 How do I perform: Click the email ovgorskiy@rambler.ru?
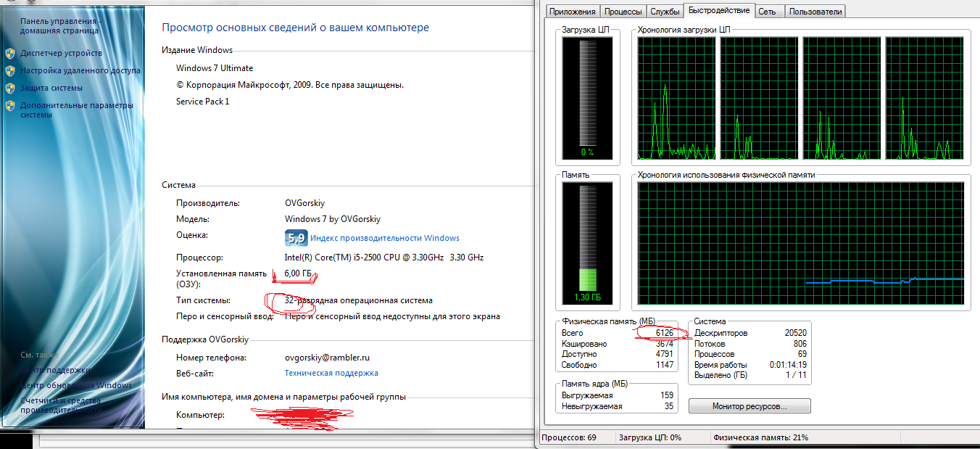[328, 358]
